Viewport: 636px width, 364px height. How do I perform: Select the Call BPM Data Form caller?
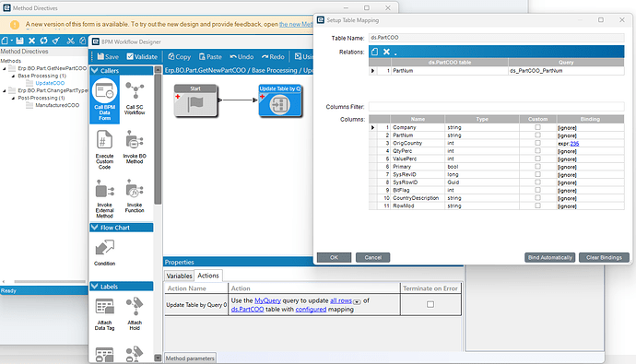[105, 100]
